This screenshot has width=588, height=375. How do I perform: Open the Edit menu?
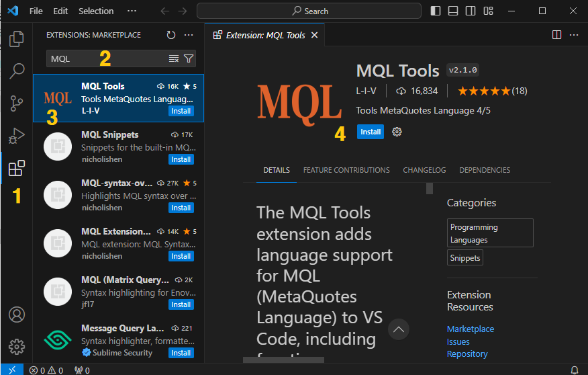(x=60, y=11)
